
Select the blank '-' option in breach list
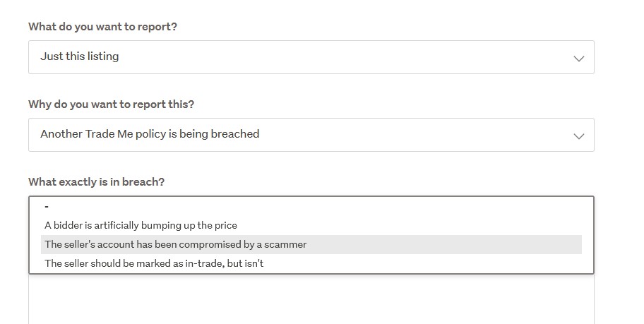pos(47,207)
